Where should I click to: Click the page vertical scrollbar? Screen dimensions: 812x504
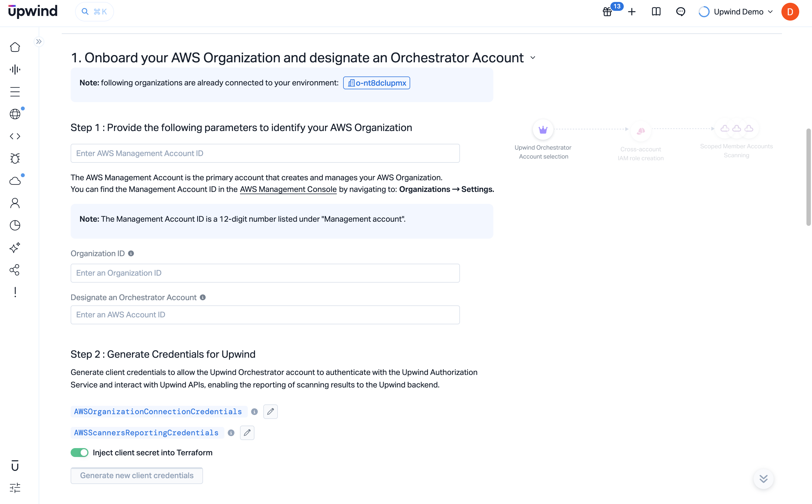[808, 177]
